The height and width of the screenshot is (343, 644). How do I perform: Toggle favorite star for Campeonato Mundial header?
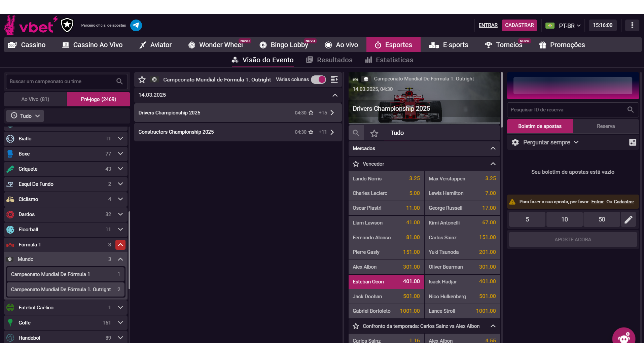[142, 79]
